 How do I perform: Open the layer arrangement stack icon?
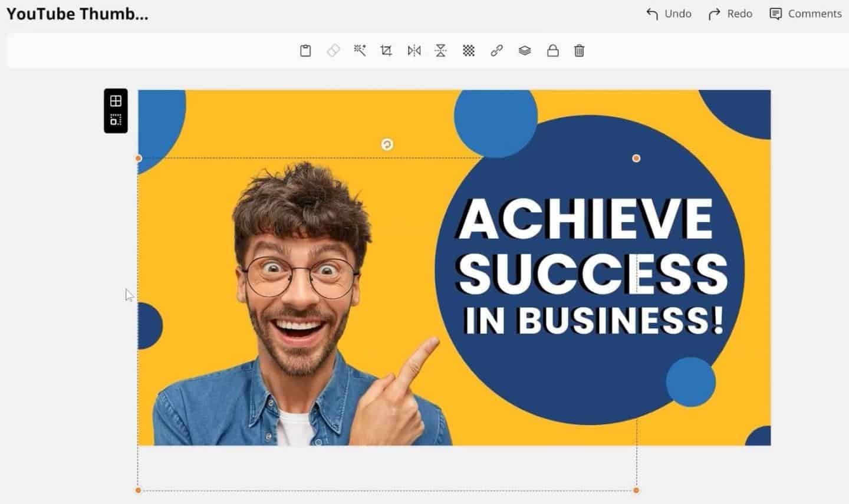coord(525,51)
